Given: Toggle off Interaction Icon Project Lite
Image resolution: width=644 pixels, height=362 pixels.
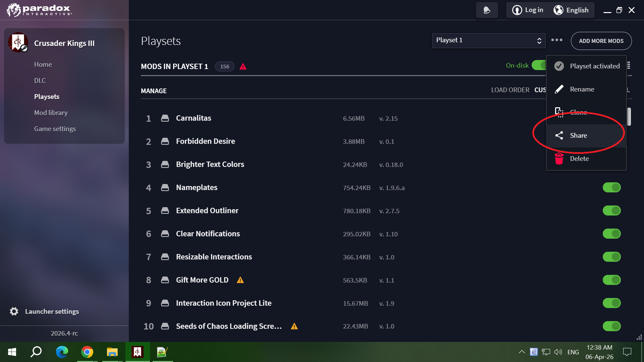Looking at the screenshot, I should [612, 303].
